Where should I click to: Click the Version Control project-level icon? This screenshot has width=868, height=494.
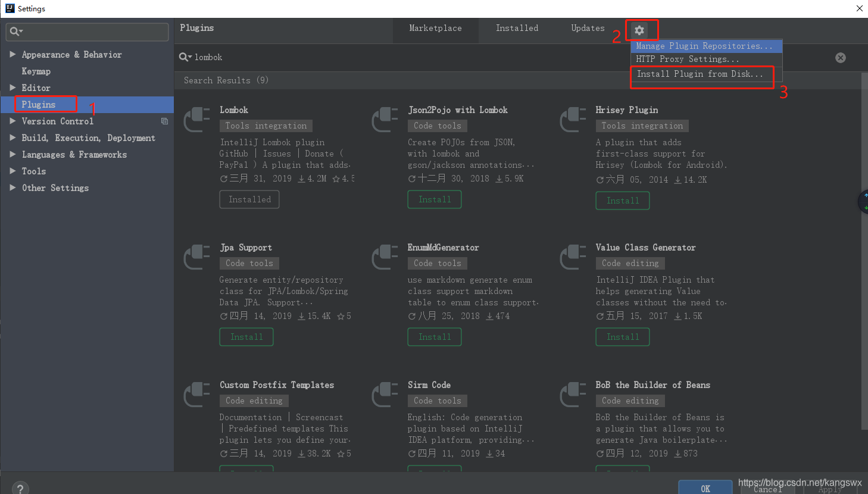point(164,121)
